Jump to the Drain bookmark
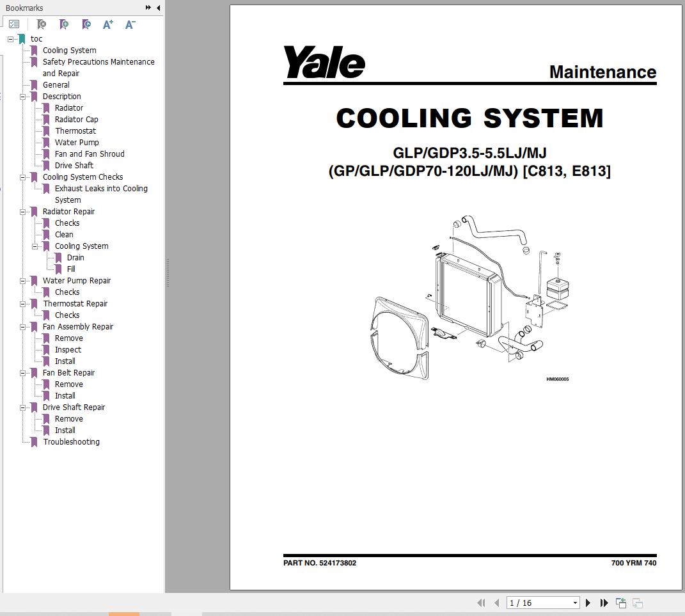 [x=75, y=258]
